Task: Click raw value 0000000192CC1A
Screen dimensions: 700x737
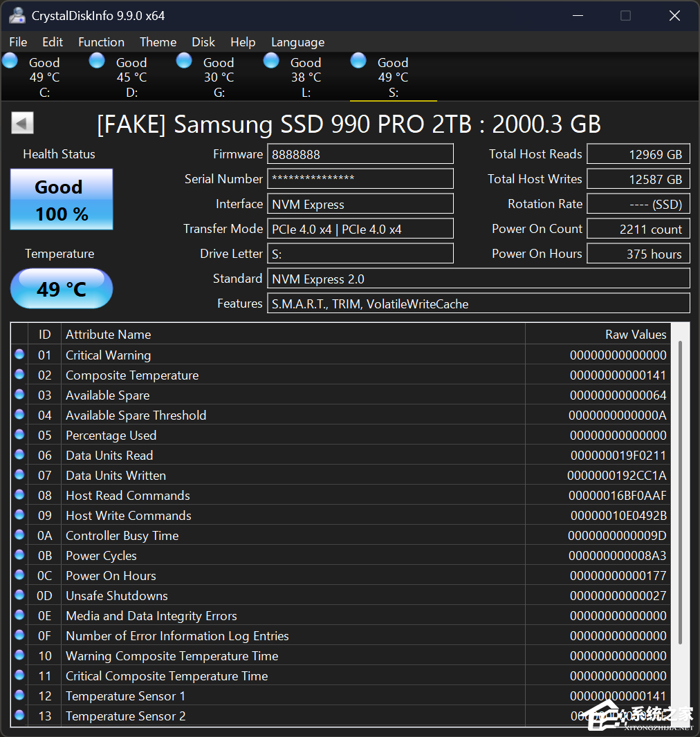Action: point(617,476)
